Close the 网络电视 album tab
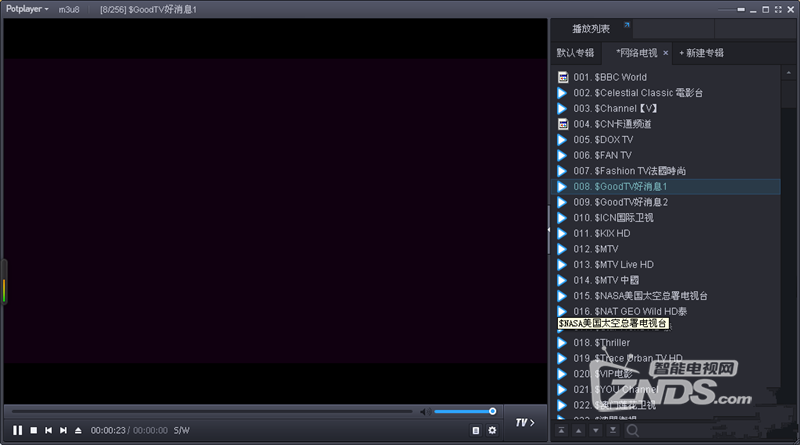Viewport: 800px width, 445px height. tap(665, 53)
